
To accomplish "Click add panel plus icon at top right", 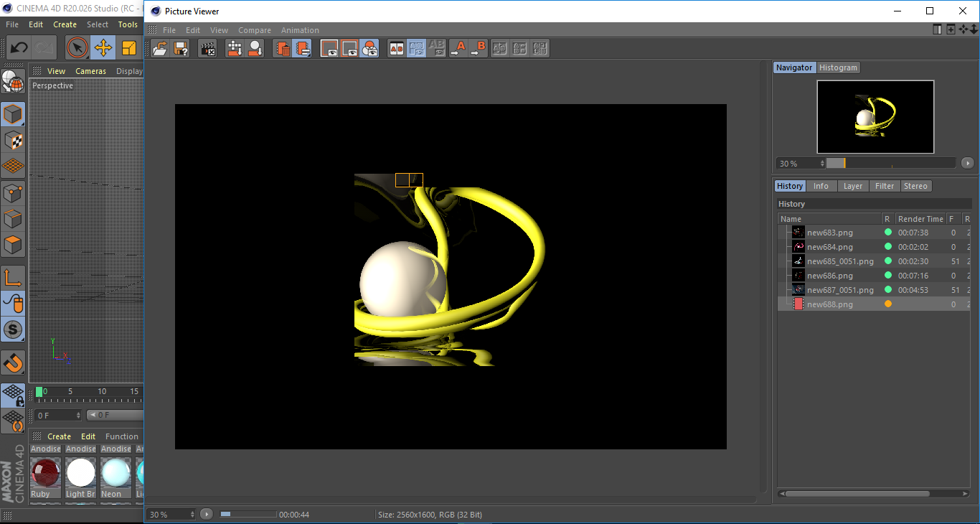I will click(x=951, y=29).
